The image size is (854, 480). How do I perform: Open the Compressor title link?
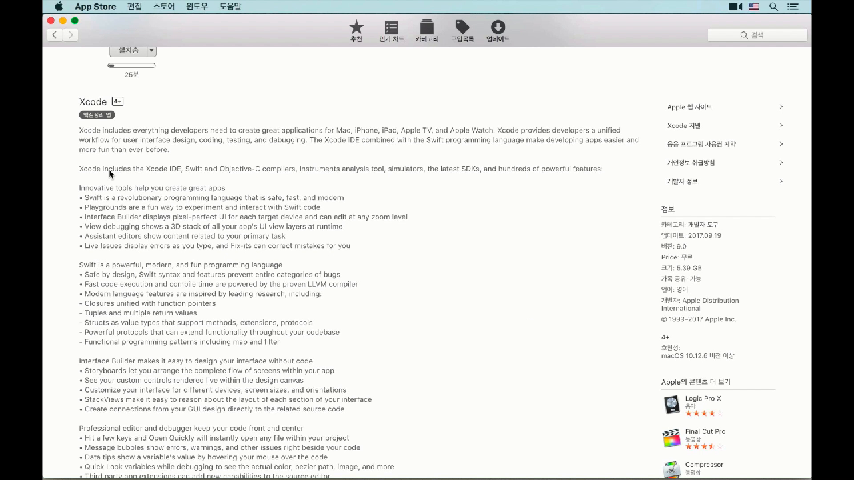[704, 465]
